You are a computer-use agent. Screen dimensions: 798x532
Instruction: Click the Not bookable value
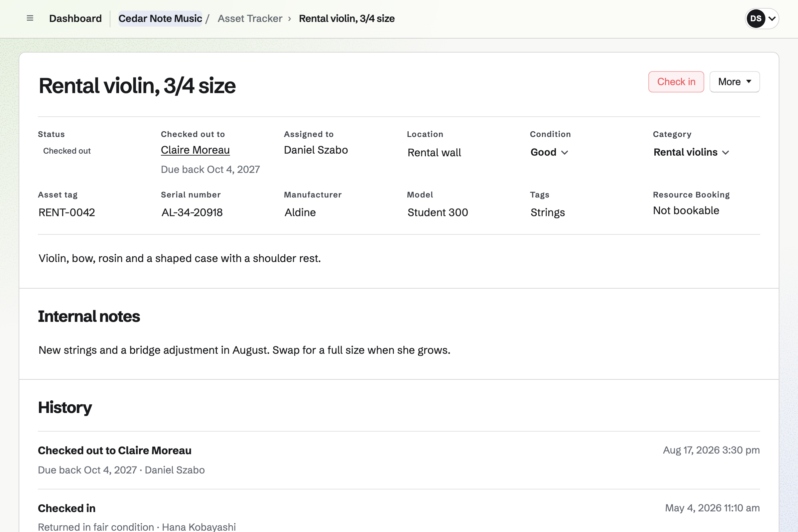click(x=686, y=210)
